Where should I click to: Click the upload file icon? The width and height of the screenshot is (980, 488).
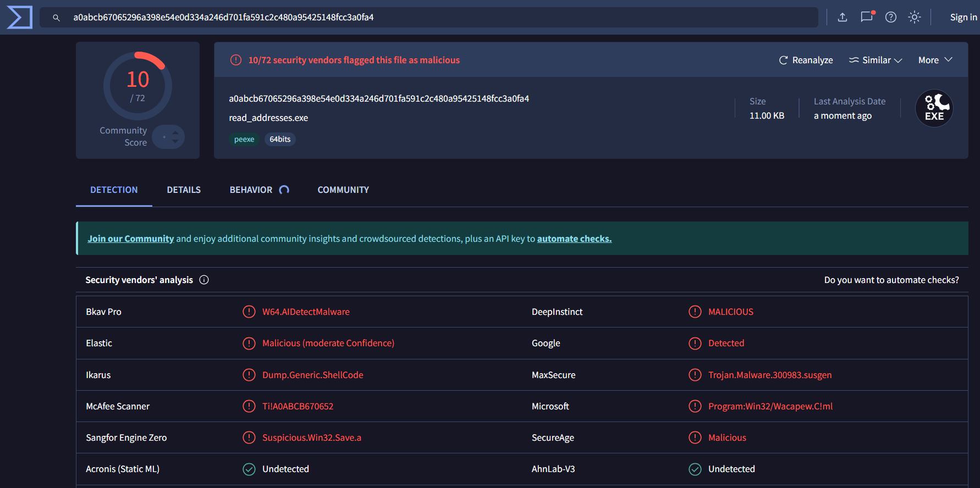click(842, 17)
